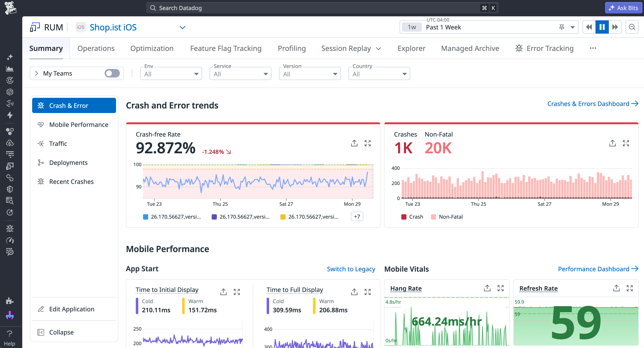Open the Datadog home logo

10,8
